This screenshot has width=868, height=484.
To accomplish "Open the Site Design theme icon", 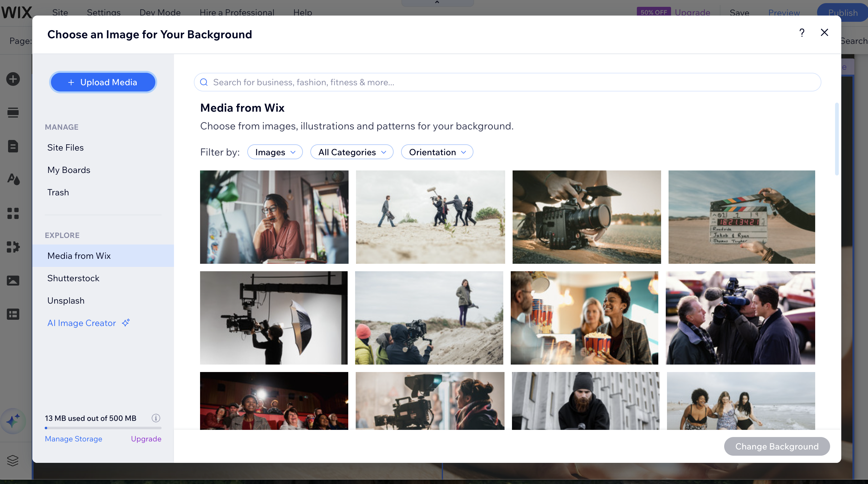I will 13,179.
